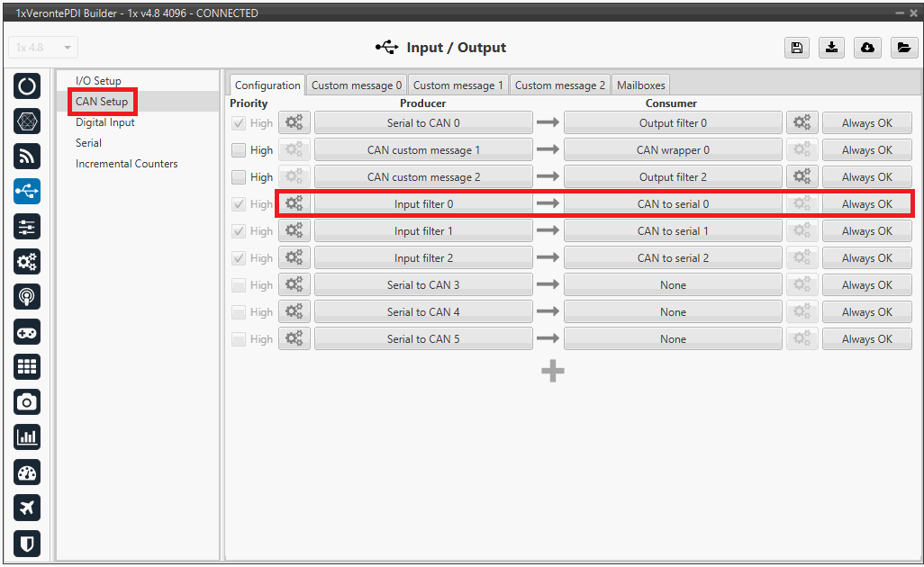Toggle High priority checkbox for CAN custom message 2
The image size is (924, 567).
(x=239, y=177)
